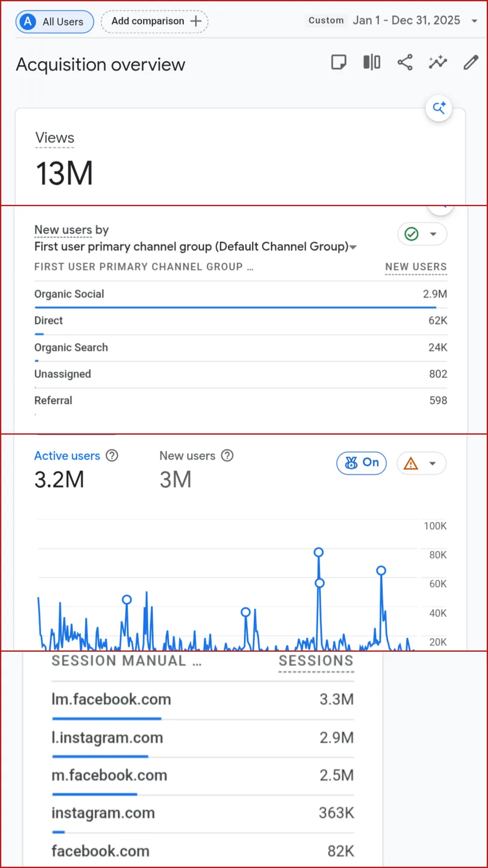This screenshot has height=868, width=488.
Task: Click the 3.3M sessions value
Action: point(336,699)
